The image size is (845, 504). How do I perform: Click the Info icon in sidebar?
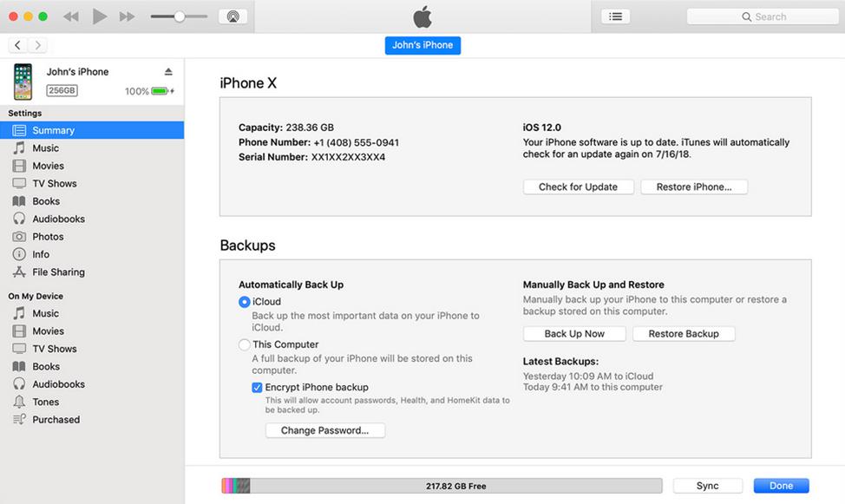(19, 254)
